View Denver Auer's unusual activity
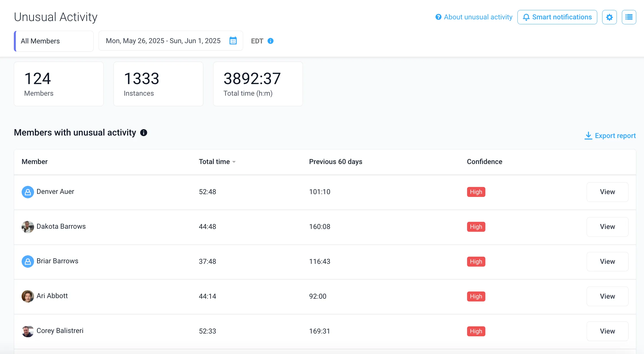The height and width of the screenshot is (354, 644). coord(607,192)
